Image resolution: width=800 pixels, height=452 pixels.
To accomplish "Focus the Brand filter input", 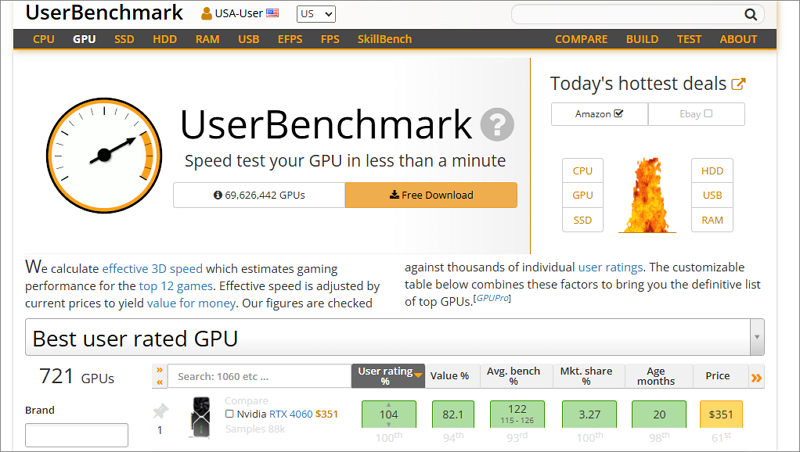I will [x=77, y=435].
